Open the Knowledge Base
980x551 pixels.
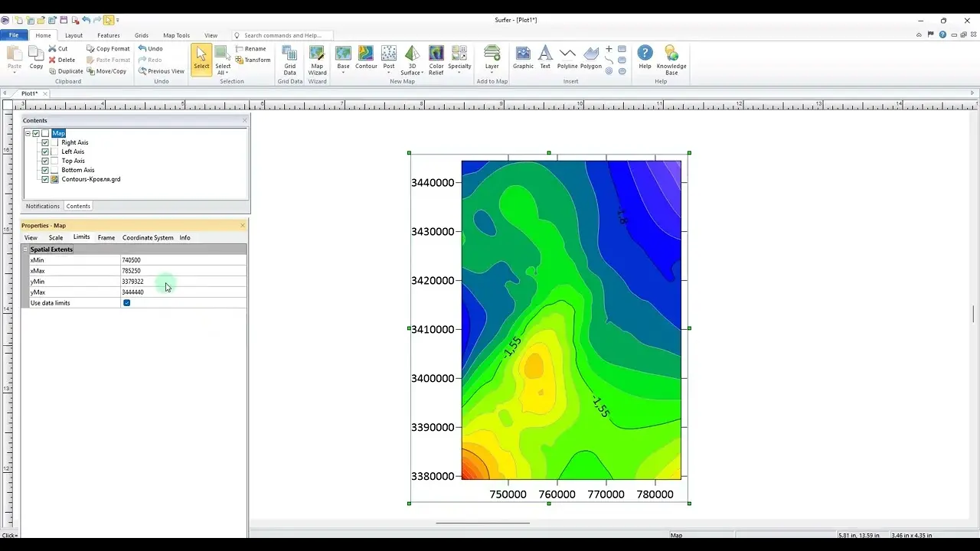(671, 60)
